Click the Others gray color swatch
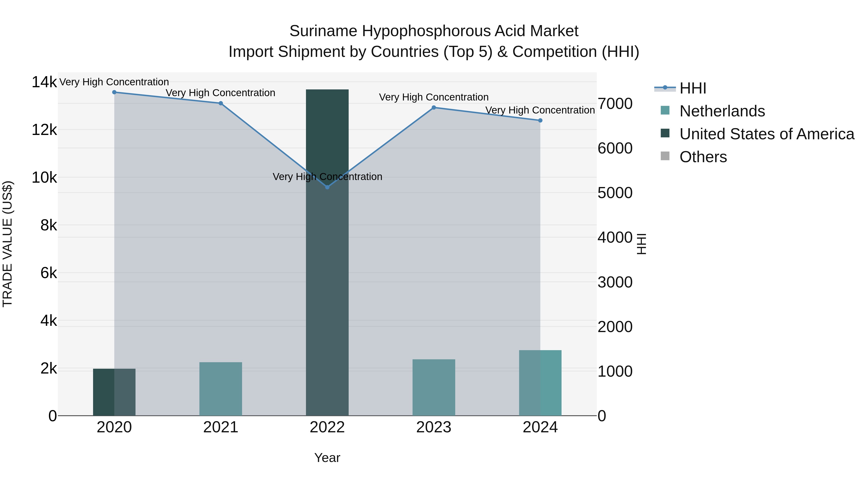The width and height of the screenshot is (868, 488). 665,156
